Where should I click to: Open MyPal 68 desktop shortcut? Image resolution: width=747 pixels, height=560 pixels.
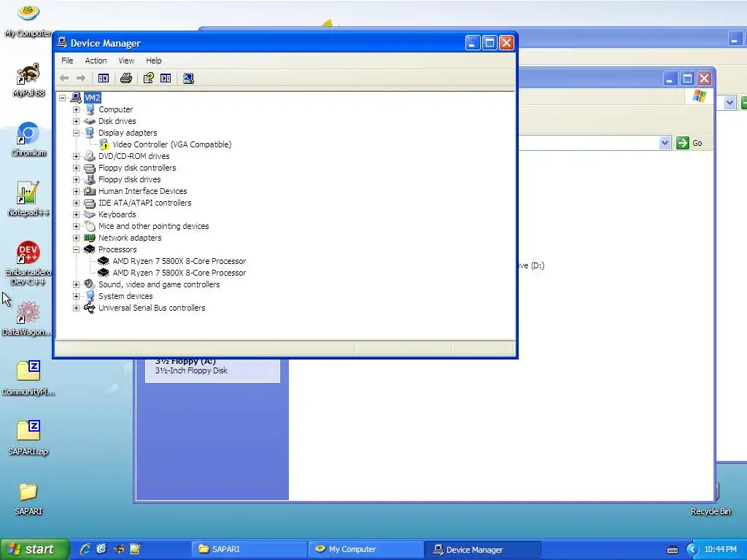tap(28, 80)
